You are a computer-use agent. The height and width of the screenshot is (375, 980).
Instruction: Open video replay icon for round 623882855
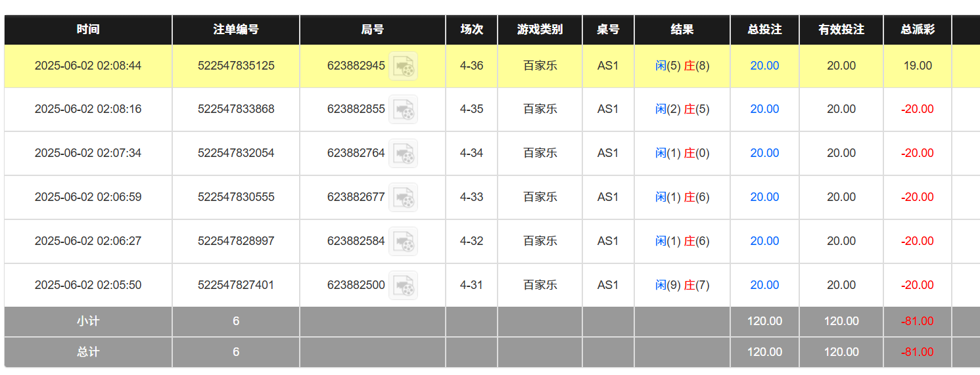403,110
